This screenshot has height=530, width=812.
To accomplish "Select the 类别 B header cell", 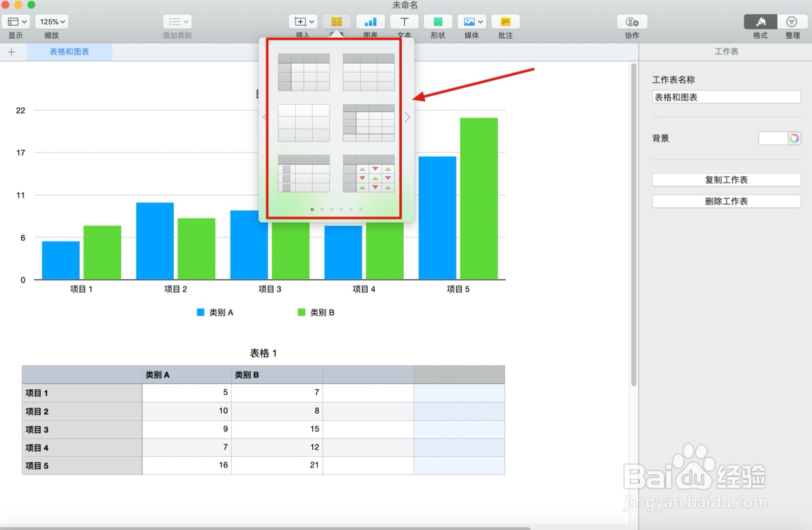I will 277,375.
